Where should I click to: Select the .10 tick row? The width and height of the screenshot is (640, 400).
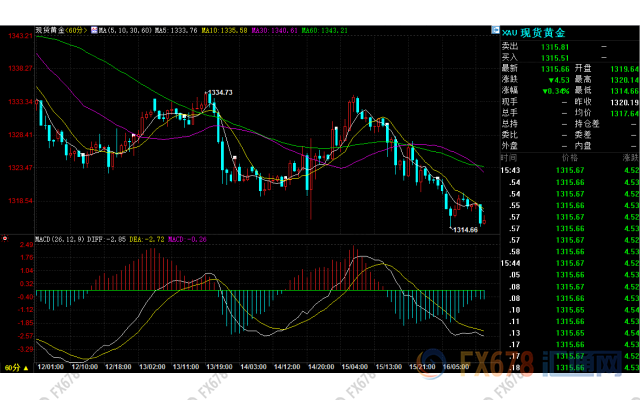570,310
